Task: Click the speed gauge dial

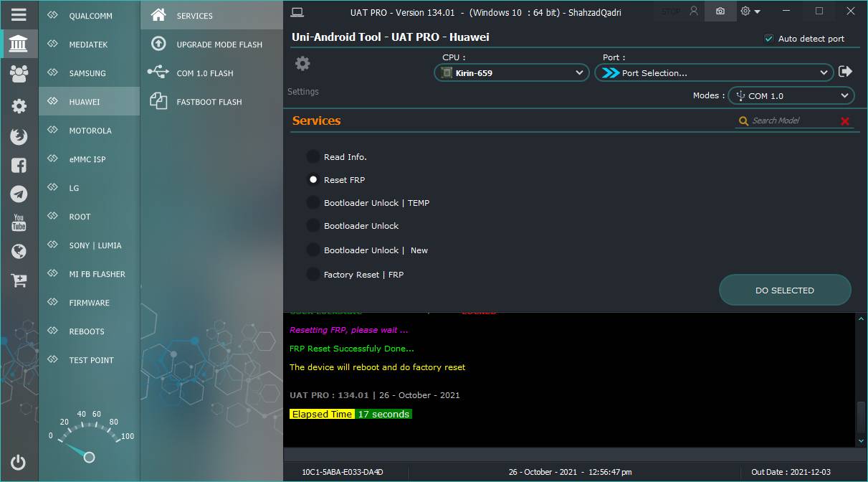Action: (x=88, y=435)
